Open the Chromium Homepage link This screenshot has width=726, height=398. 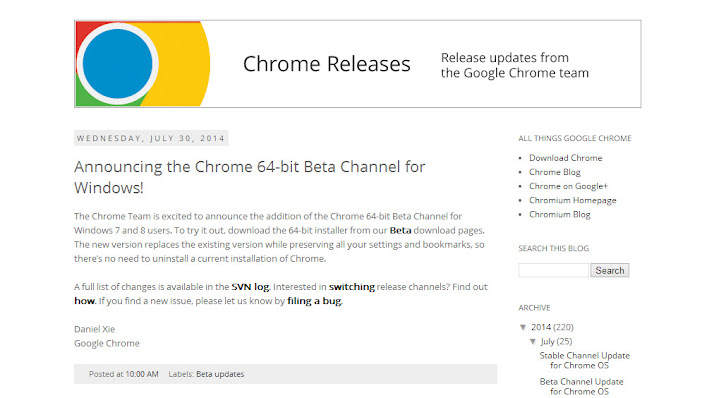[x=573, y=200]
